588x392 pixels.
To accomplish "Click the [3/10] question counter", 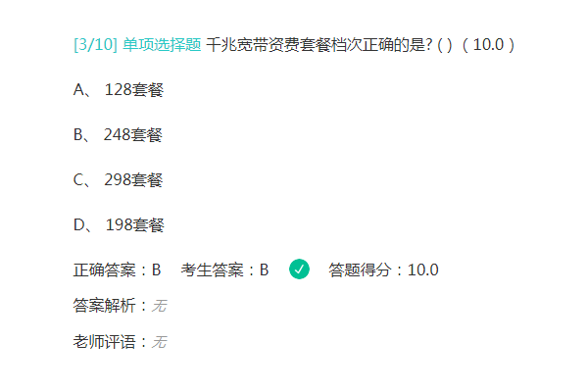I will coord(96,45).
